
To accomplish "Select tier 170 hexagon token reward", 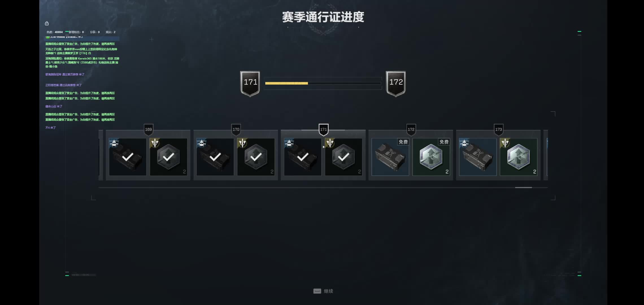I will click(x=256, y=157).
